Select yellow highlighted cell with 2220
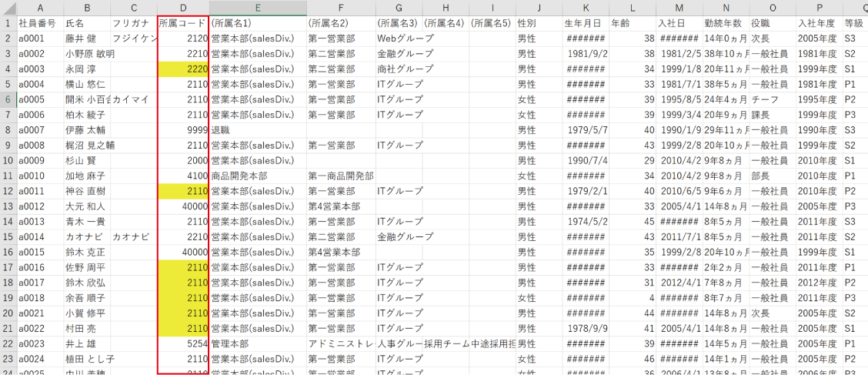The image size is (868, 375). tap(182, 69)
